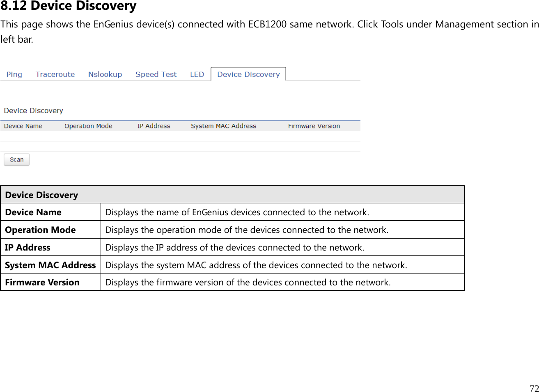
Task: Click the firmware version description text
Action: [248, 282]
